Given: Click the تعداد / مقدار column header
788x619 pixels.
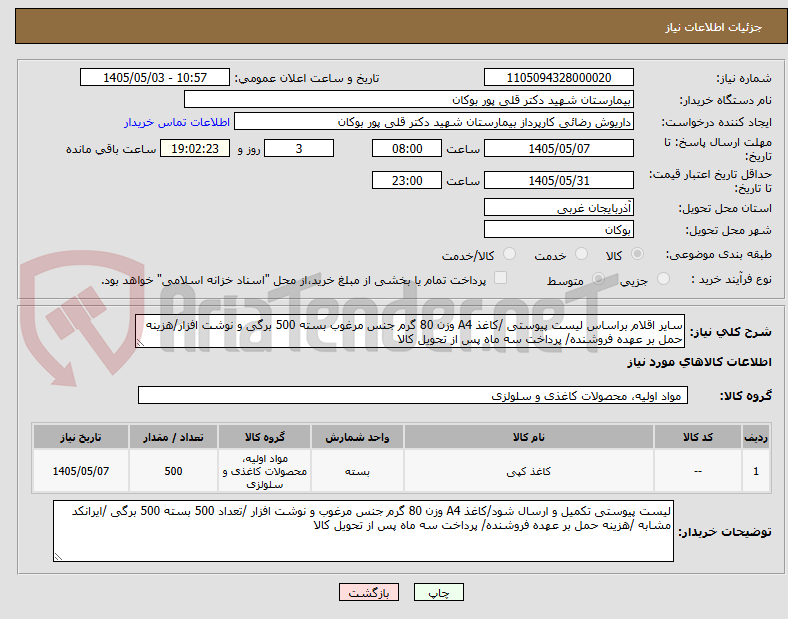Looking at the screenshot, I should tap(173, 437).
